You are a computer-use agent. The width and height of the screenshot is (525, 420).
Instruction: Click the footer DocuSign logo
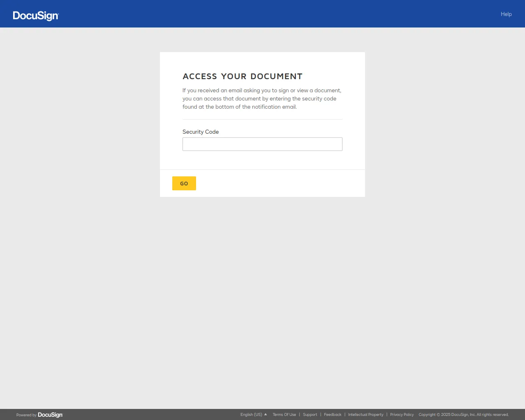pos(50,415)
